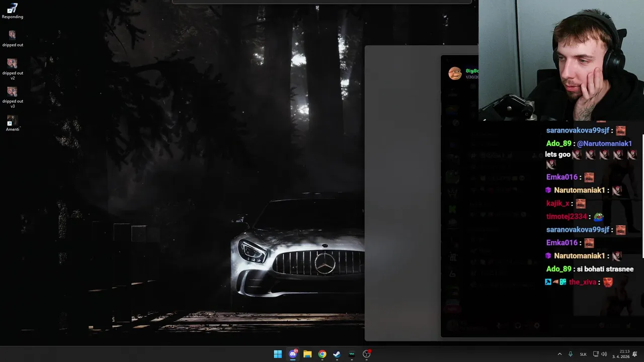Open OBS Studio from the taskbar

366,354
